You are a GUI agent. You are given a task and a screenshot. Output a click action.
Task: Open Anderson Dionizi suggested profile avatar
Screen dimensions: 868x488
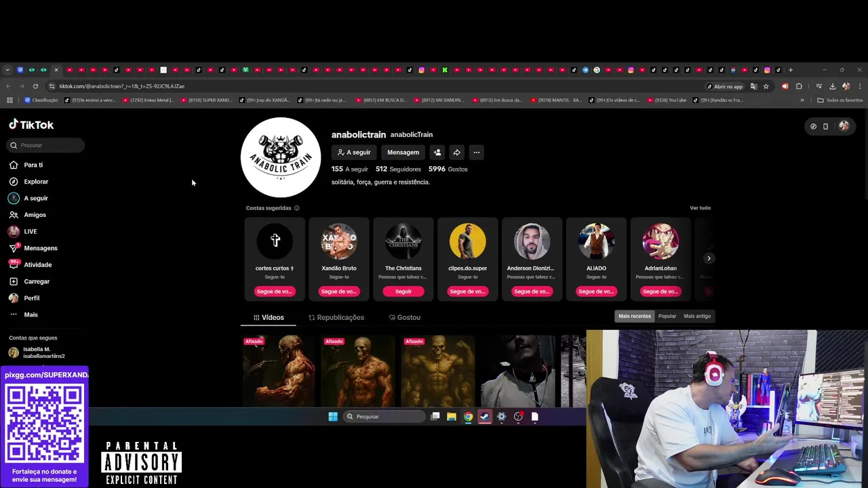532,241
